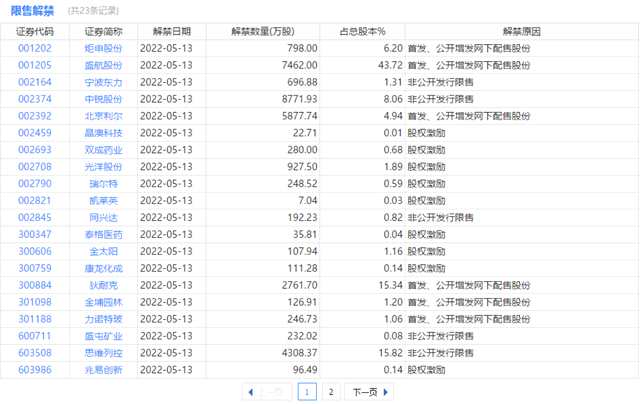This screenshot has width=640, height=404.
Task: Go to page 2
Action: coord(331,392)
